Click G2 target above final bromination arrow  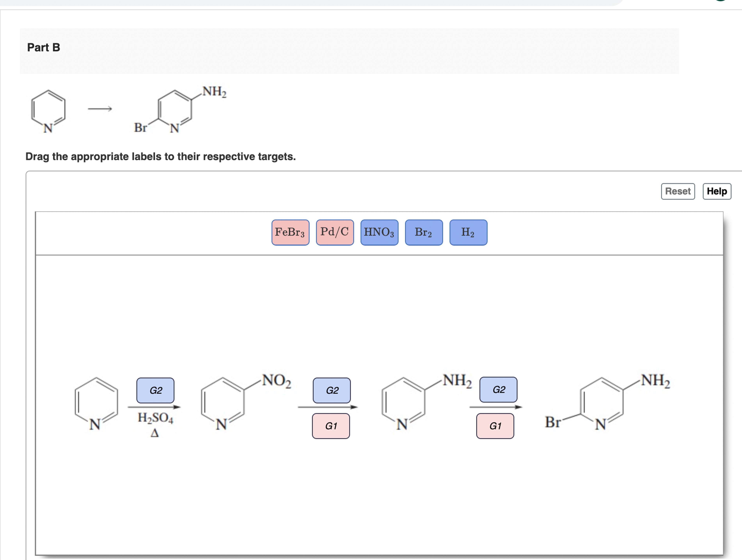(x=499, y=390)
